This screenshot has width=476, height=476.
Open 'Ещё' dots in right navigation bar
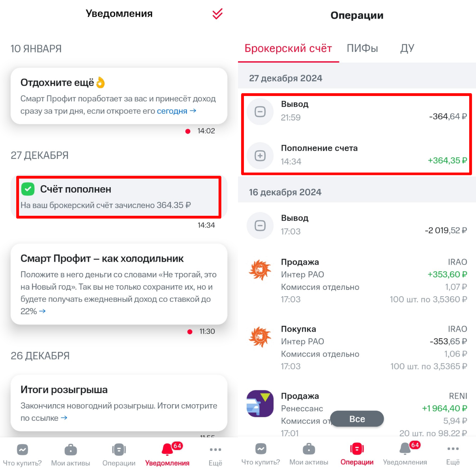453,449
